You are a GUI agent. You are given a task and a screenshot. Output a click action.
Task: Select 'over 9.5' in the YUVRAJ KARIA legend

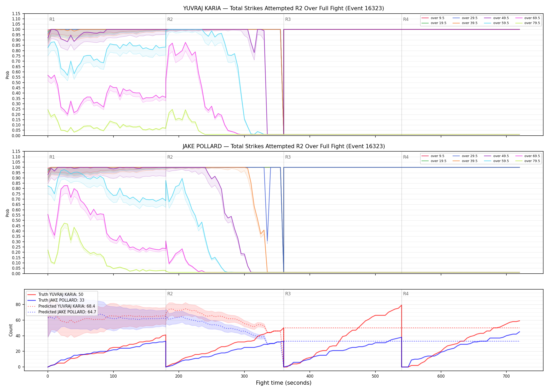click(x=433, y=18)
